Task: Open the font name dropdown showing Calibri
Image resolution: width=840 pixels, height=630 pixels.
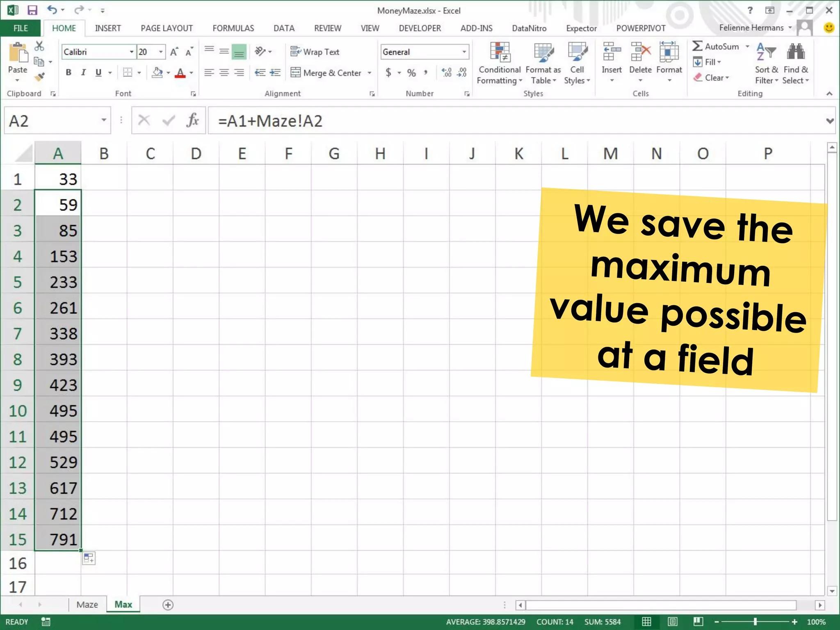Action: coord(131,52)
